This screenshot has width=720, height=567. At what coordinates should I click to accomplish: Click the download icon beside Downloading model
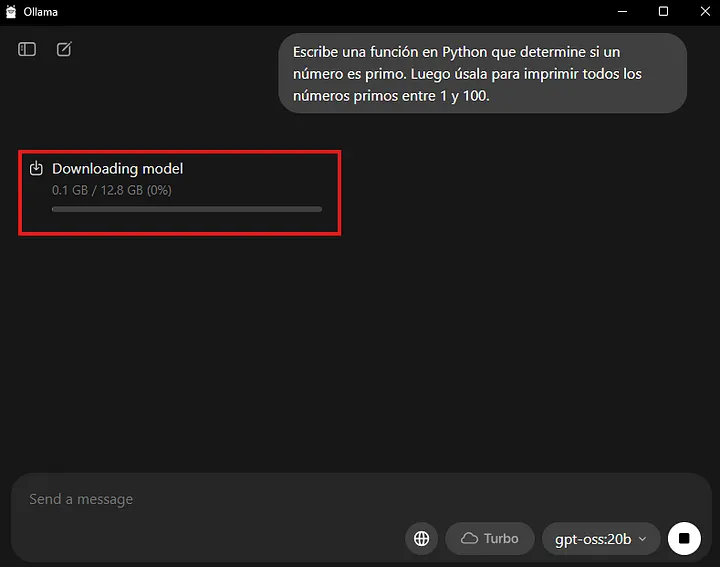36,168
